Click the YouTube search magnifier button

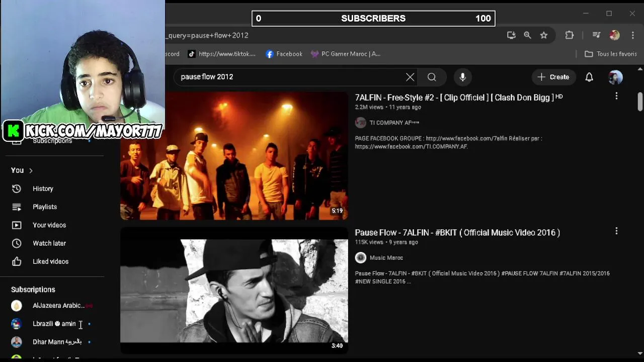[x=432, y=77]
